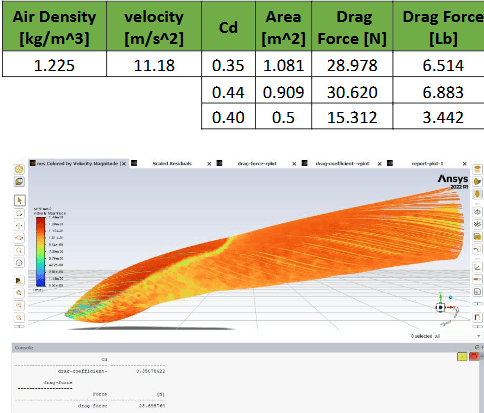This screenshot has height=413, width=484.
Task: Click the XY plot chart icon
Action: 478,267
